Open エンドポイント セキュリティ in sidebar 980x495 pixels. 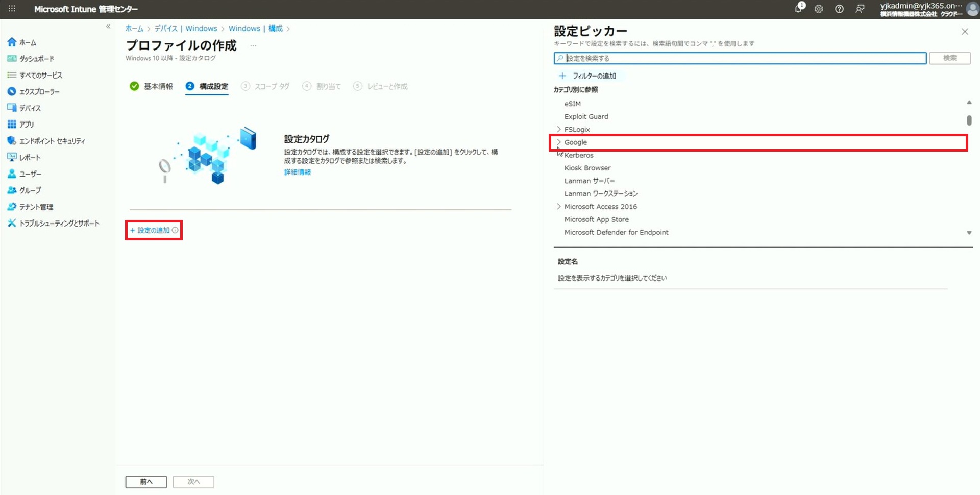52,141
